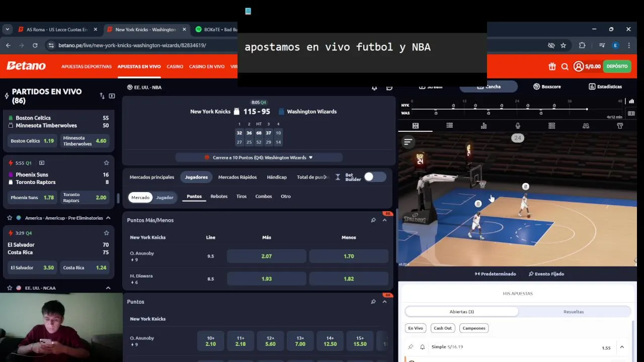Open Chrome tab search dropdown arrow
The image size is (644, 362).
pos(7,30)
